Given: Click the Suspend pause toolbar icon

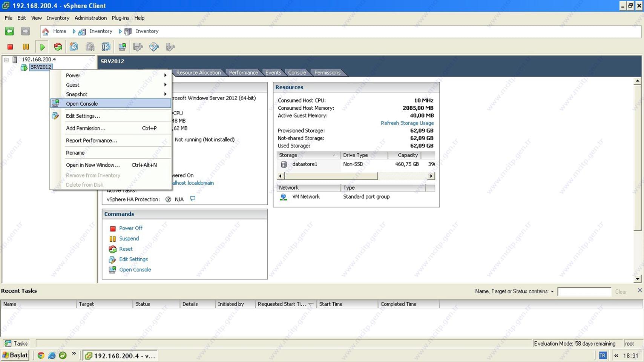Looking at the screenshot, I should pyautogui.click(x=26, y=47).
